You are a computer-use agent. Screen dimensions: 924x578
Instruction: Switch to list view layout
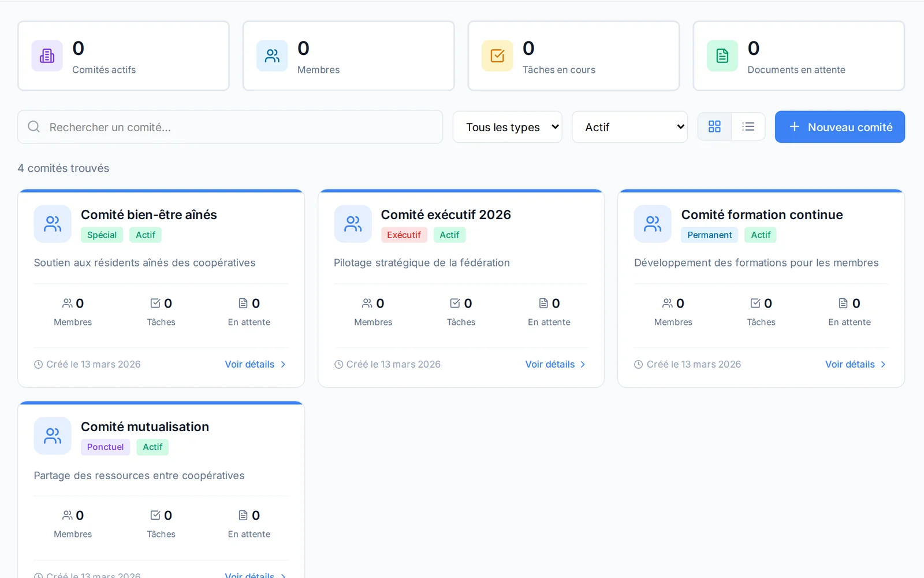click(748, 127)
